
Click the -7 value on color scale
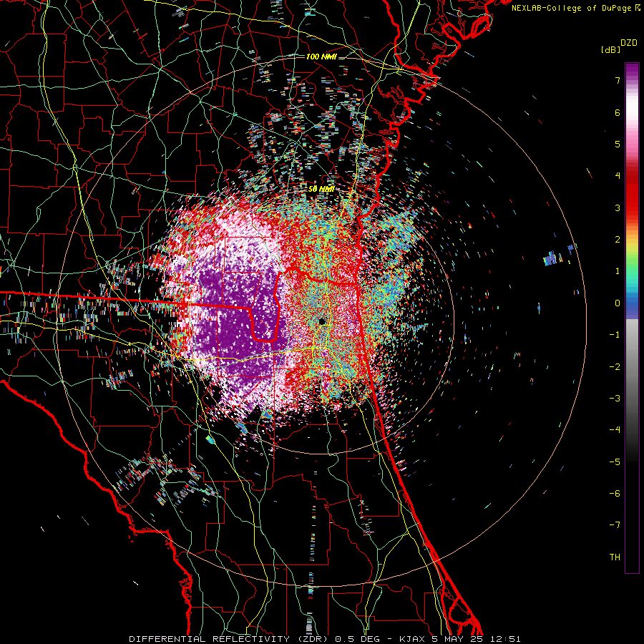pyautogui.click(x=615, y=525)
